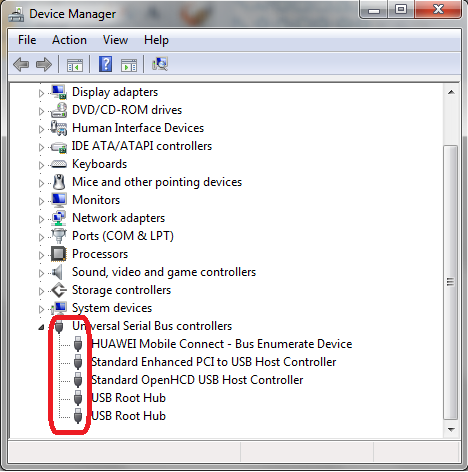The image size is (468, 472).
Task: Click the Universal Serial Bus controllers icon
Action: tap(59, 326)
